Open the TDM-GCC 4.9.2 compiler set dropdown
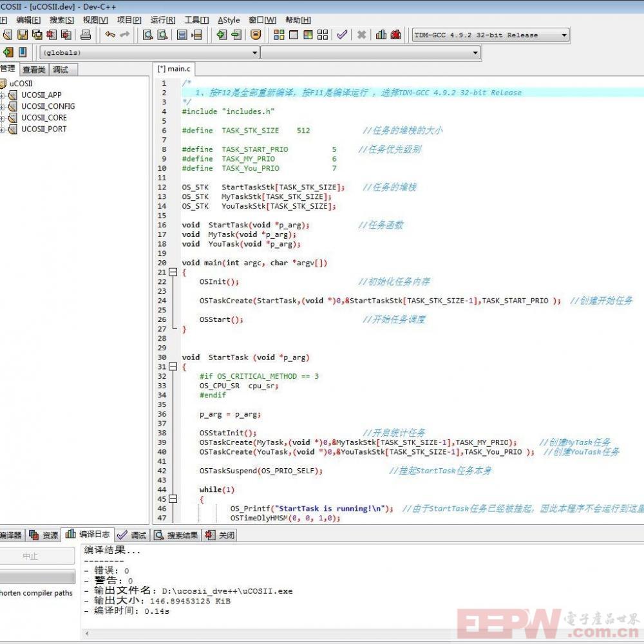The height and width of the screenshot is (644, 644). click(490, 35)
